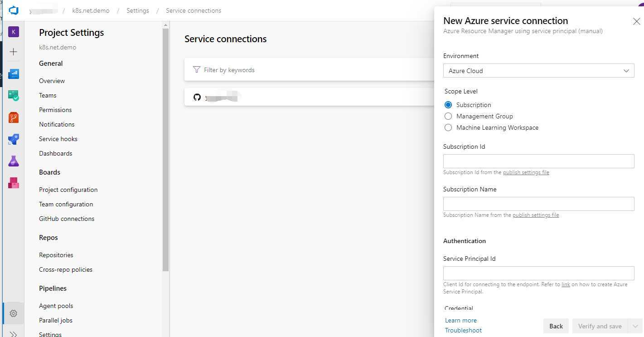Open Settings under Pipelines section
Viewport: 644px width, 337px height.
(x=50, y=334)
